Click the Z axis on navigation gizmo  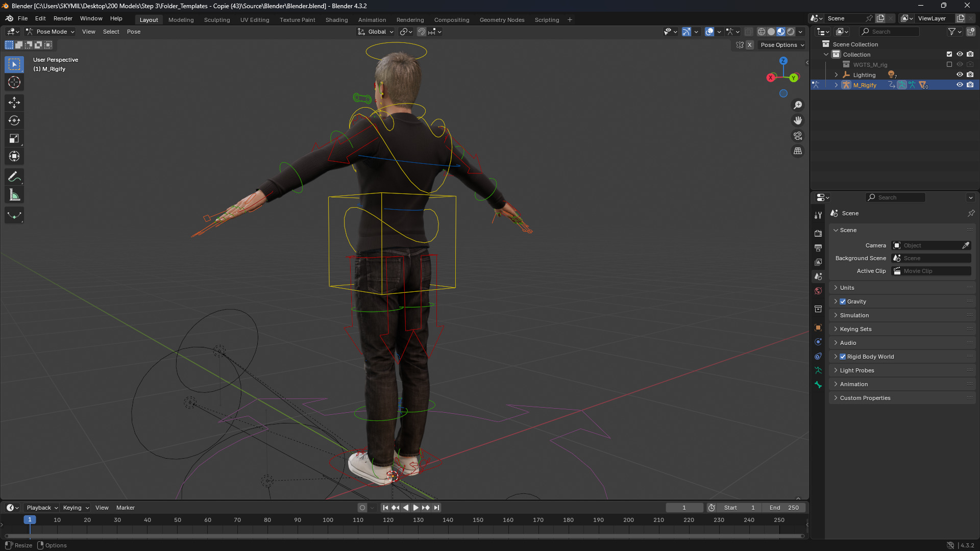click(783, 61)
